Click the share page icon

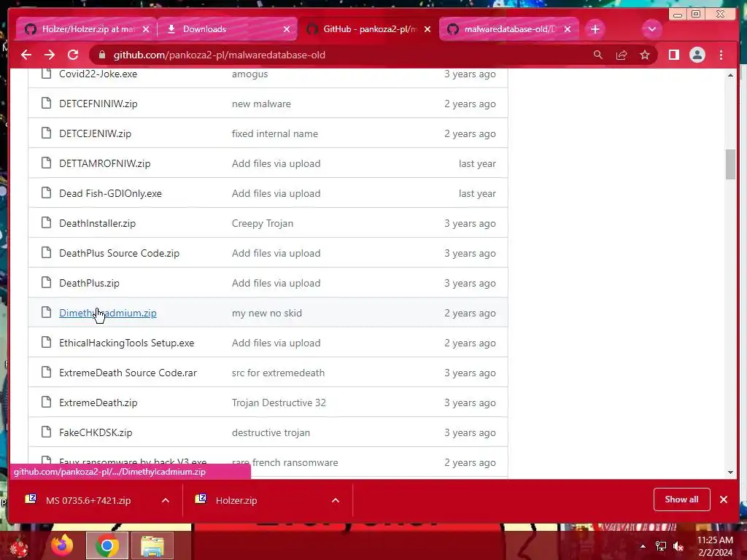click(622, 55)
